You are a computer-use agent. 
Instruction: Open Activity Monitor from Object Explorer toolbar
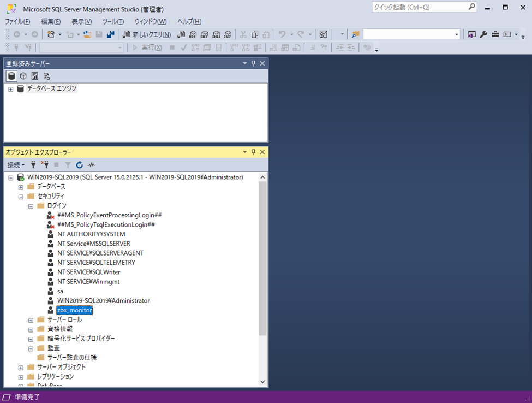point(91,164)
